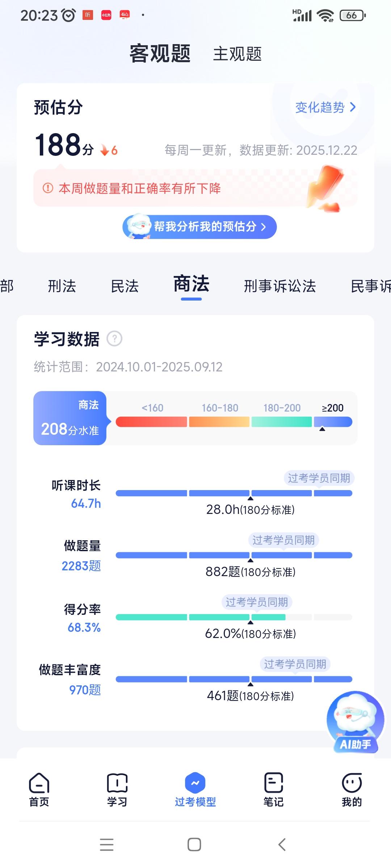
Task: Tap the 预估分 heading
Action: pyautogui.click(x=58, y=107)
